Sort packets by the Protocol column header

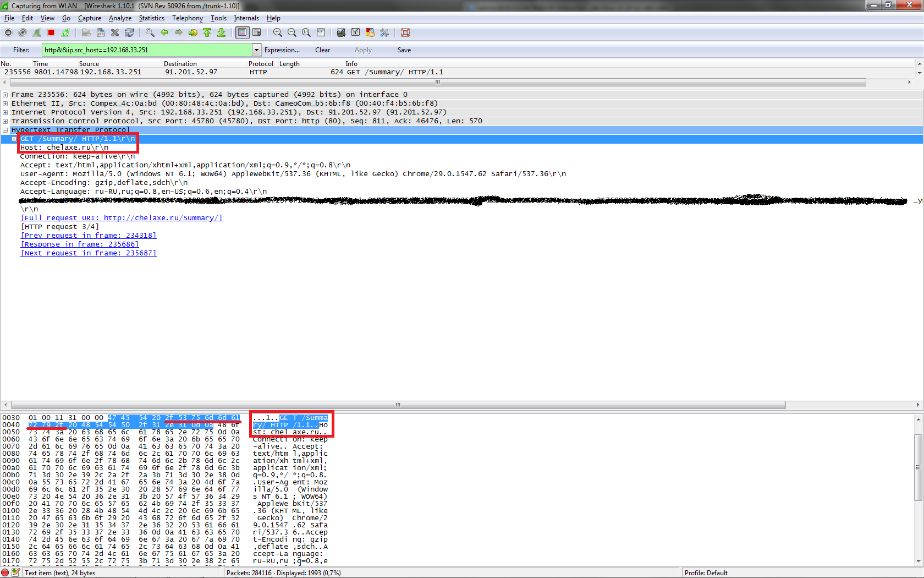click(261, 64)
